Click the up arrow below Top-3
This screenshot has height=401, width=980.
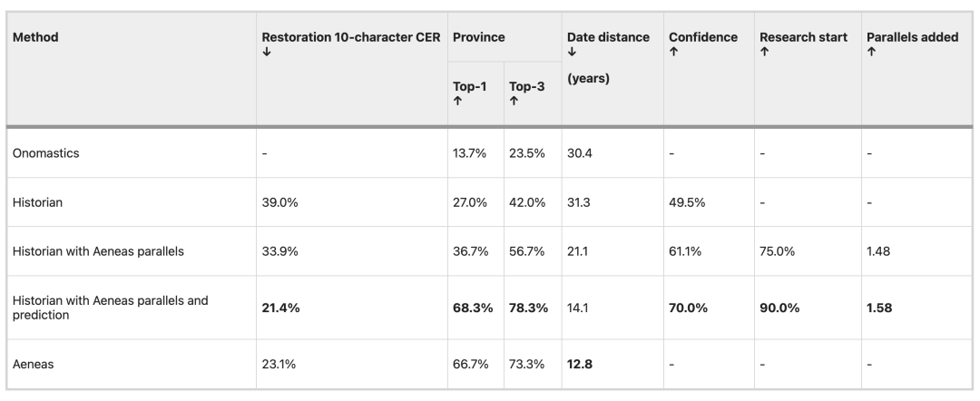pyautogui.click(x=513, y=99)
